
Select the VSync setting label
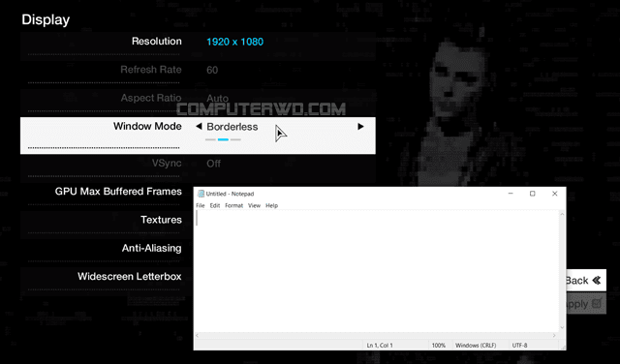pos(167,163)
